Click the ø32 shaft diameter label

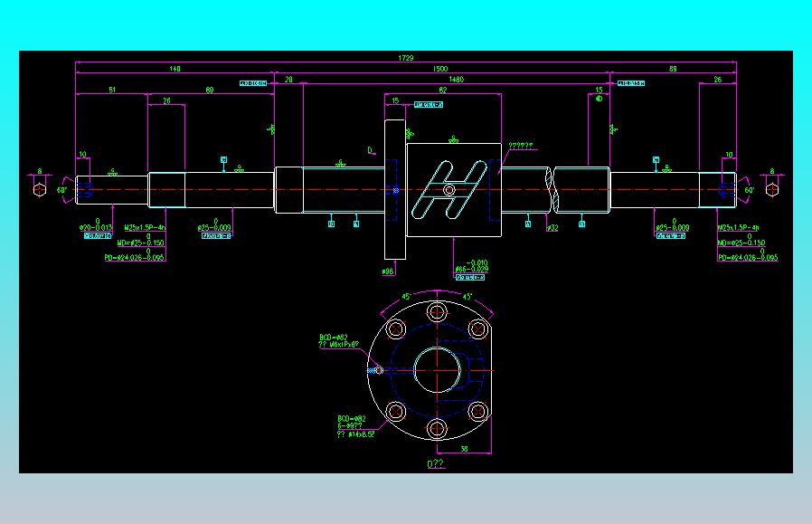(x=552, y=227)
